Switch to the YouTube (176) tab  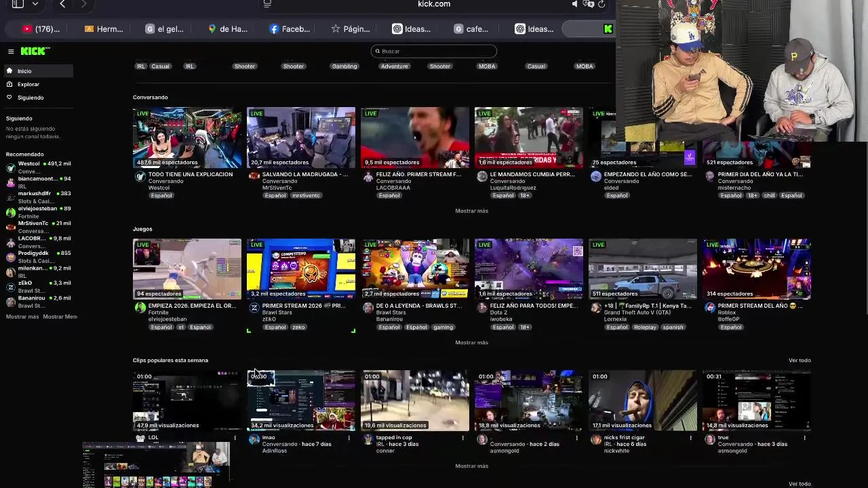tap(41, 28)
